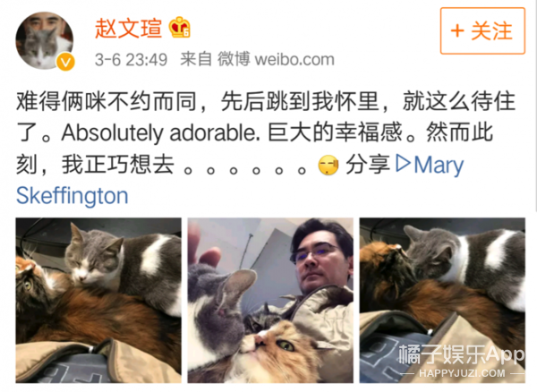Open 赵文瑄's profile avatar

click(x=45, y=40)
